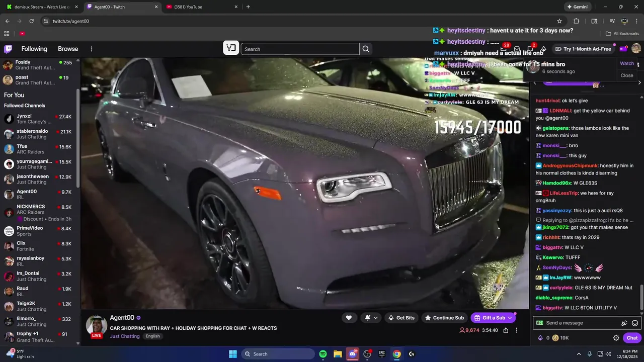Open poast channel in sidebar

coord(38,80)
